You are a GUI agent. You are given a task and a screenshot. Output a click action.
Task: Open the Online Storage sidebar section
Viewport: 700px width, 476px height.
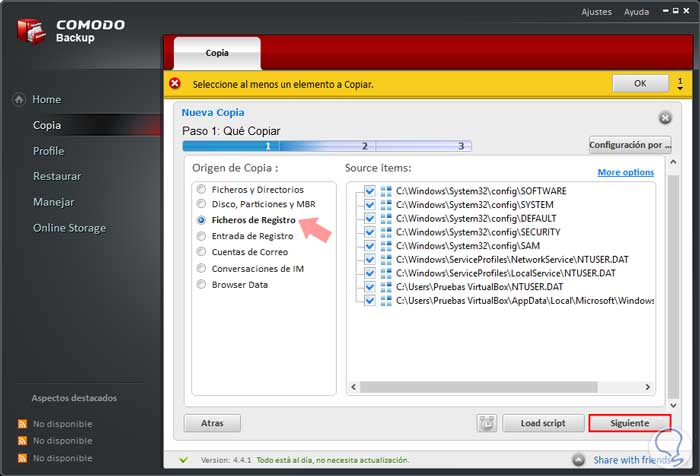69,228
